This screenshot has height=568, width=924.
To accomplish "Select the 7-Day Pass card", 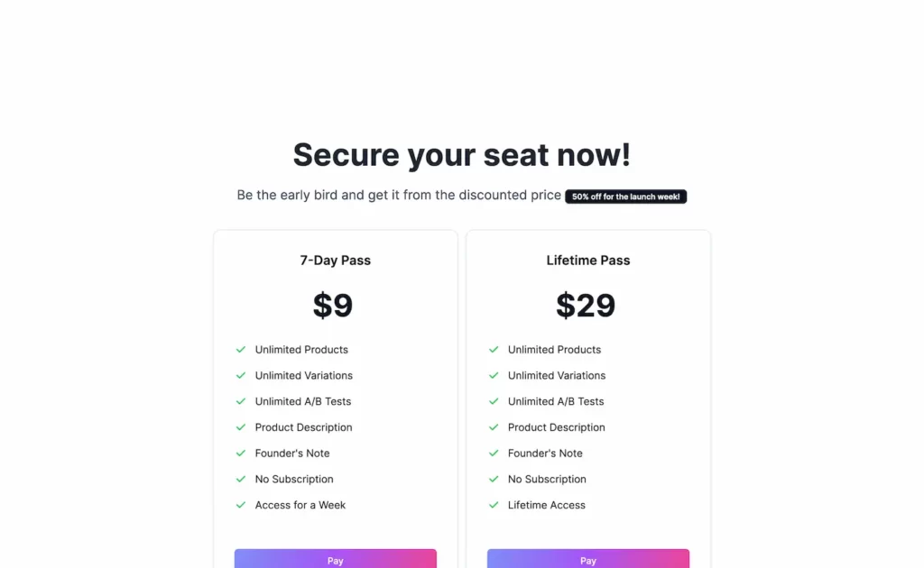I will 335,397.
